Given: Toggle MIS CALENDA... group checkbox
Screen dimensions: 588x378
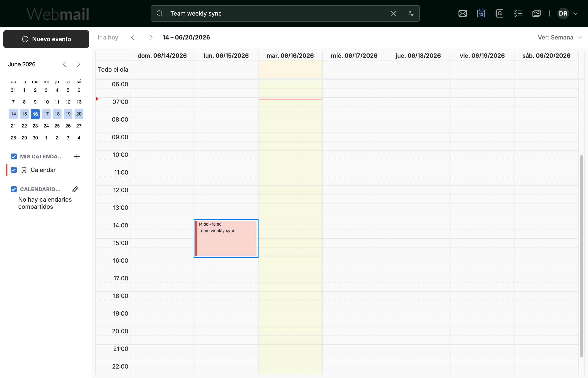Looking at the screenshot, I should [14, 156].
